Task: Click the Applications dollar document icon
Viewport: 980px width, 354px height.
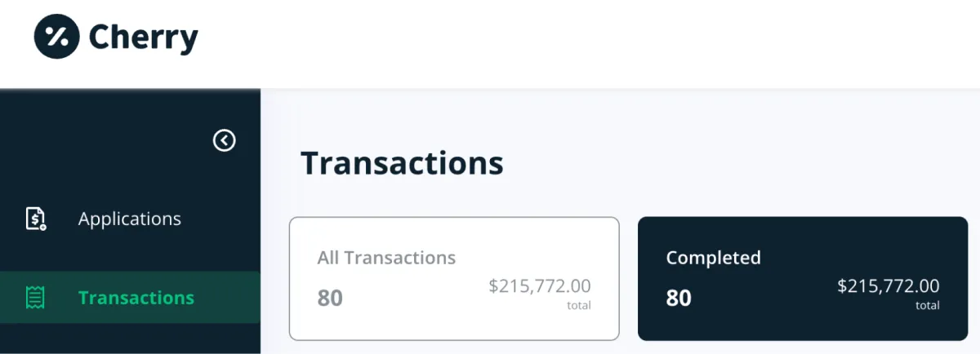Action: pyautogui.click(x=36, y=219)
